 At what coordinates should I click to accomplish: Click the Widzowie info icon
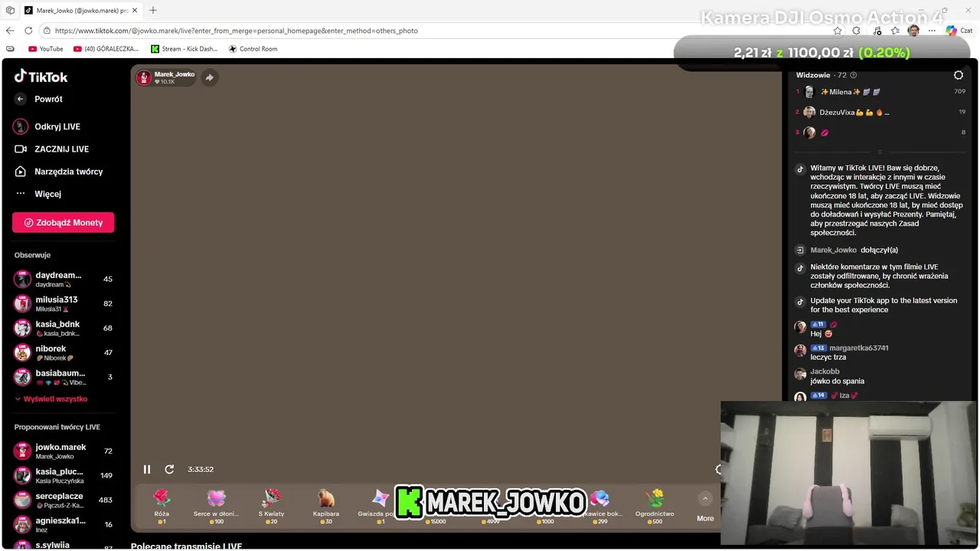click(854, 75)
